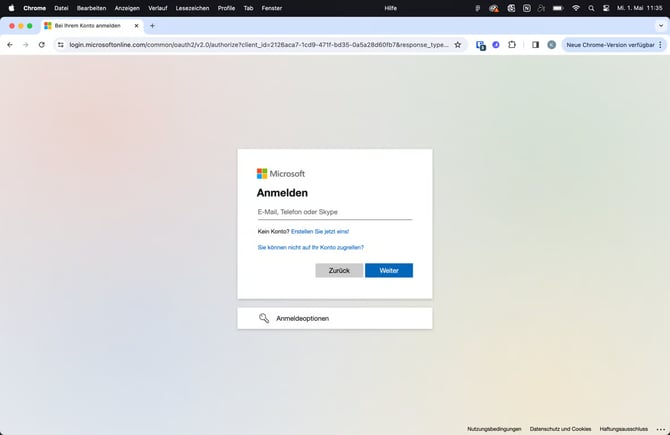
Task: Open 'Sie können nicht auf Ihr Konto zugreifen?' link
Action: 311,247
